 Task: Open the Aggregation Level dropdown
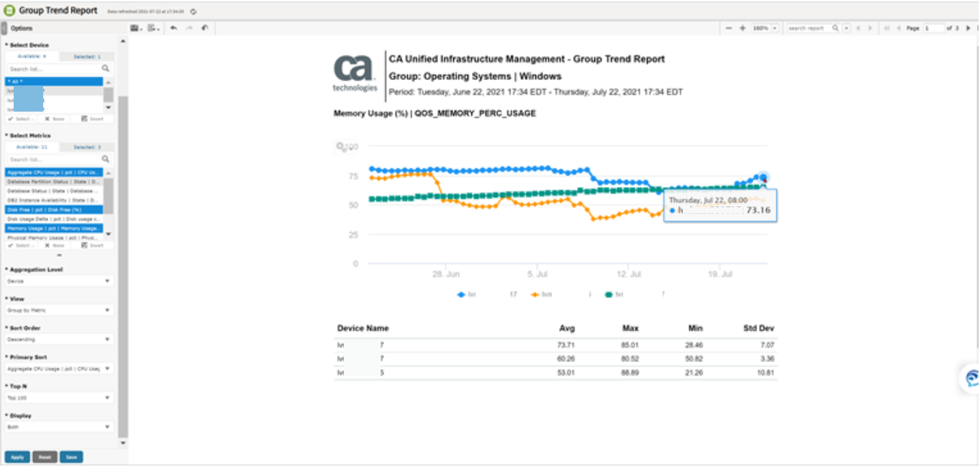[x=59, y=281]
